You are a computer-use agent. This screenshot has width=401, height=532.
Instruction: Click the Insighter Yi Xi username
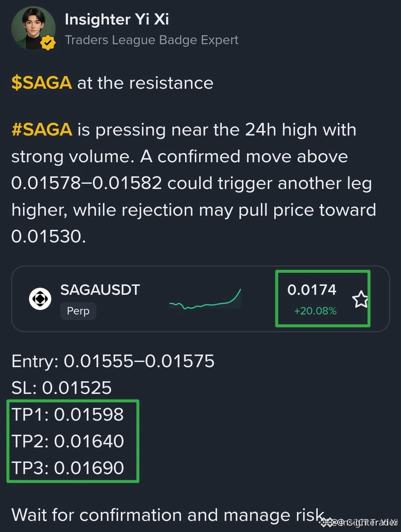tap(117, 19)
